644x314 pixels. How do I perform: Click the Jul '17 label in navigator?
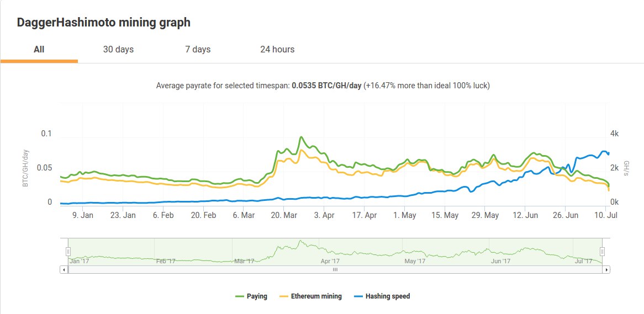point(583,261)
